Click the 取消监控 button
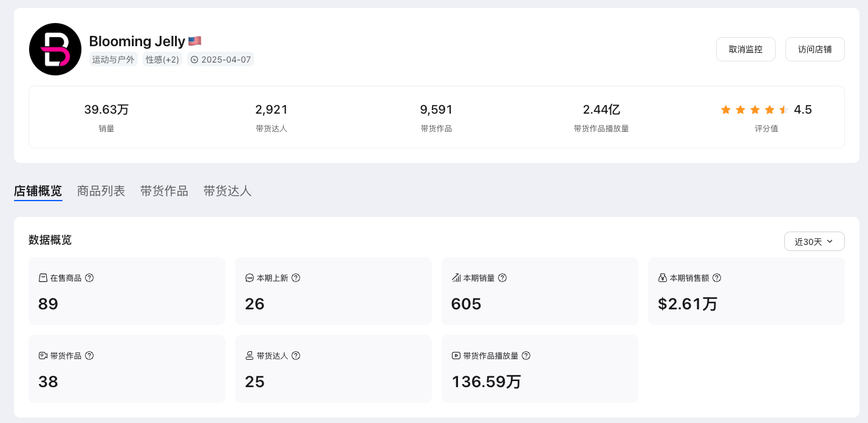The image size is (868, 423). pyautogui.click(x=745, y=49)
